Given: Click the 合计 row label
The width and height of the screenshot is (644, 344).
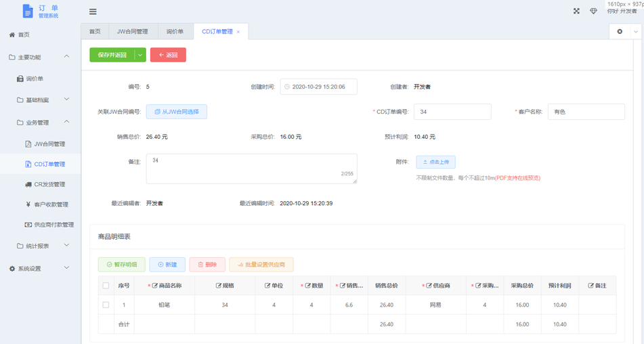Looking at the screenshot, I should tap(124, 324).
